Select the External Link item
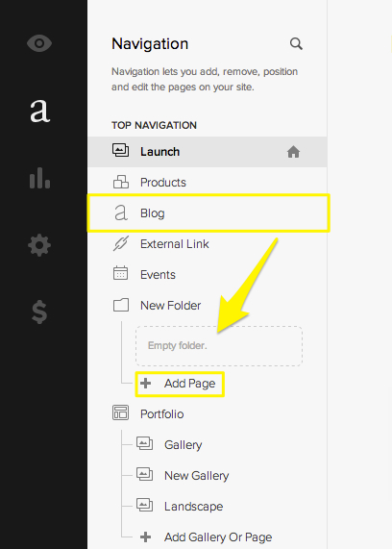The image size is (392, 549). (208, 244)
